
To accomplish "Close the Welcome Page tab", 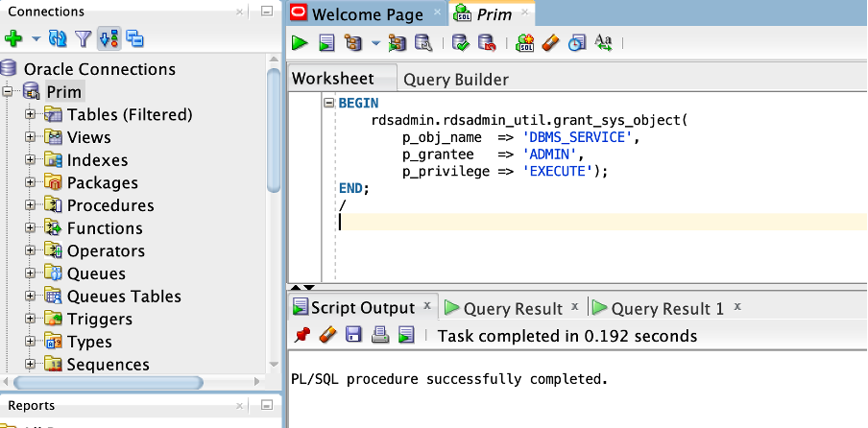I will [437, 12].
